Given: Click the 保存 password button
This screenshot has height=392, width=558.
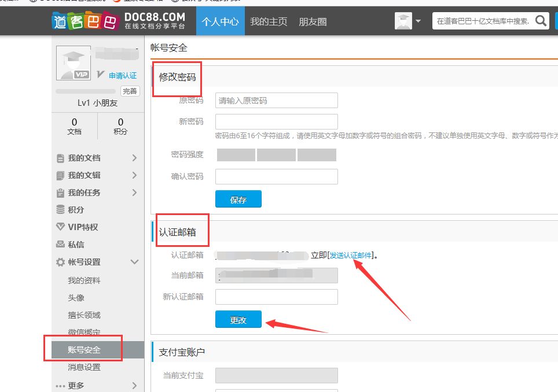Looking at the screenshot, I should [238, 199].
